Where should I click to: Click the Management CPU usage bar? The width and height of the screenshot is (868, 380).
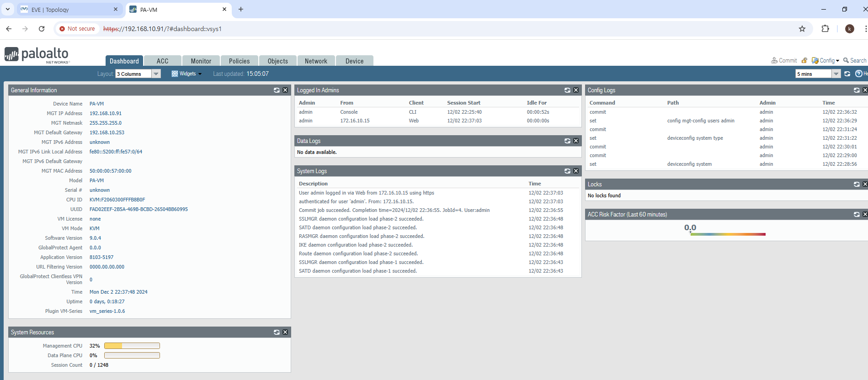tap(132, 346)
